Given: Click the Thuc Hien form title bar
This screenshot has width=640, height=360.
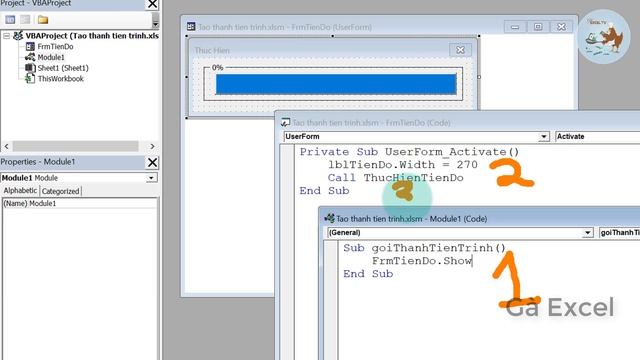Looking at the screenshot, I should pyautogui.click(x=320, y=50).
